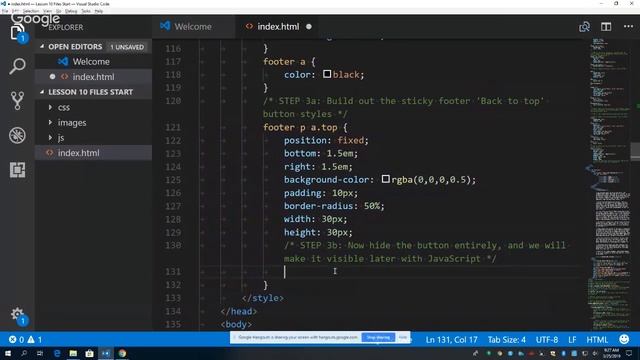
Task: Click the 1 UNSAVED badge in Open Editors
Action: 127,47
